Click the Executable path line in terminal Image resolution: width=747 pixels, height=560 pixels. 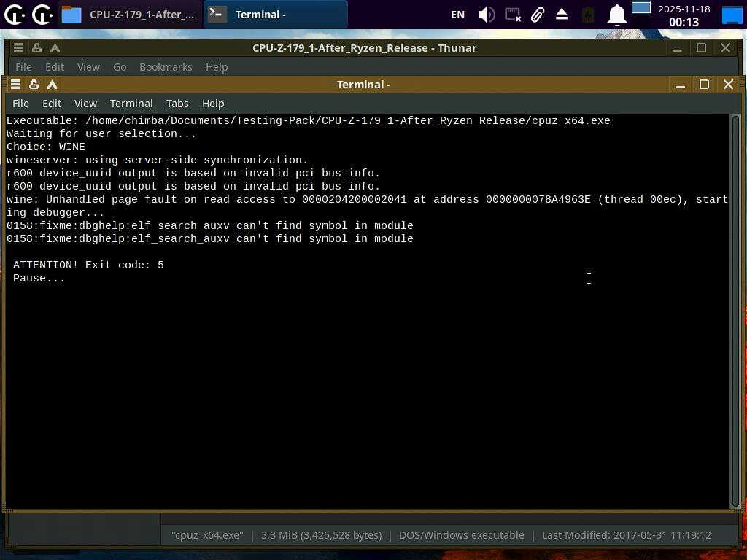(309, 120)
